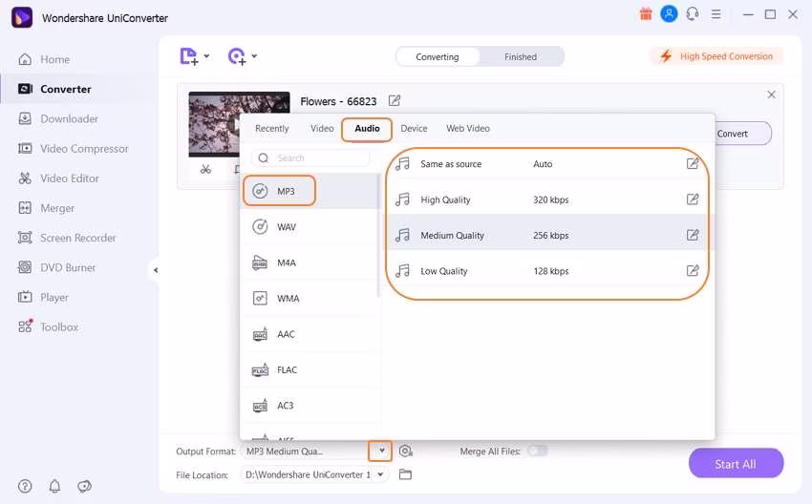Edit the Medium Quality preset
812x504 pixels.
[693, 235]
